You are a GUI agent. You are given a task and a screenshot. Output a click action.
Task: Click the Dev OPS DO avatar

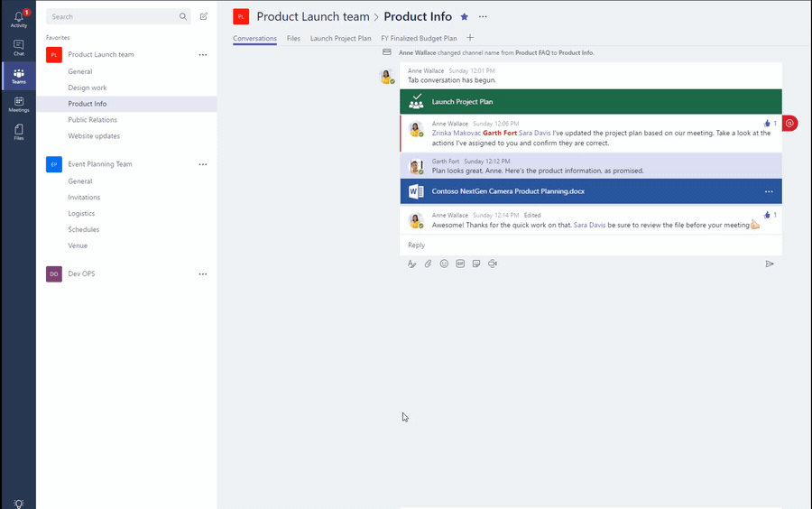point(54,274)
